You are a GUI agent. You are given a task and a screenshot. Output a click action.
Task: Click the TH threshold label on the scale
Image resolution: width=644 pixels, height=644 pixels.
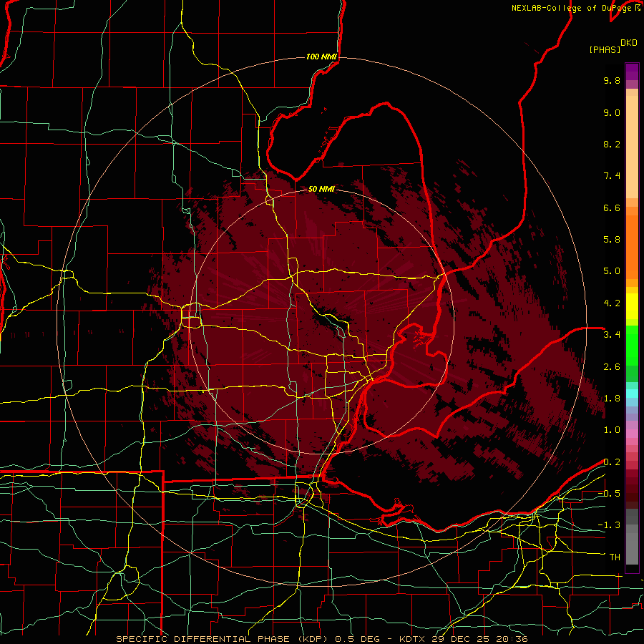coord(615,557)
